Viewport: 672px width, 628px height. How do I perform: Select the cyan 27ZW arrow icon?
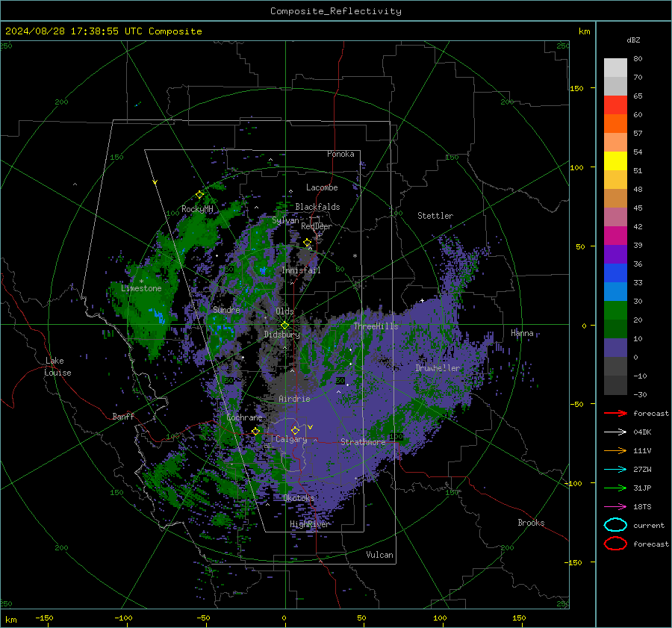tap(615, 470)
